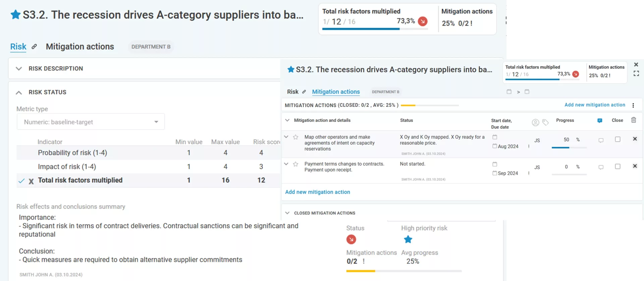Click the Aug 2024 due date calendar
Screen dimensions: 644x281
click(495, 146)
